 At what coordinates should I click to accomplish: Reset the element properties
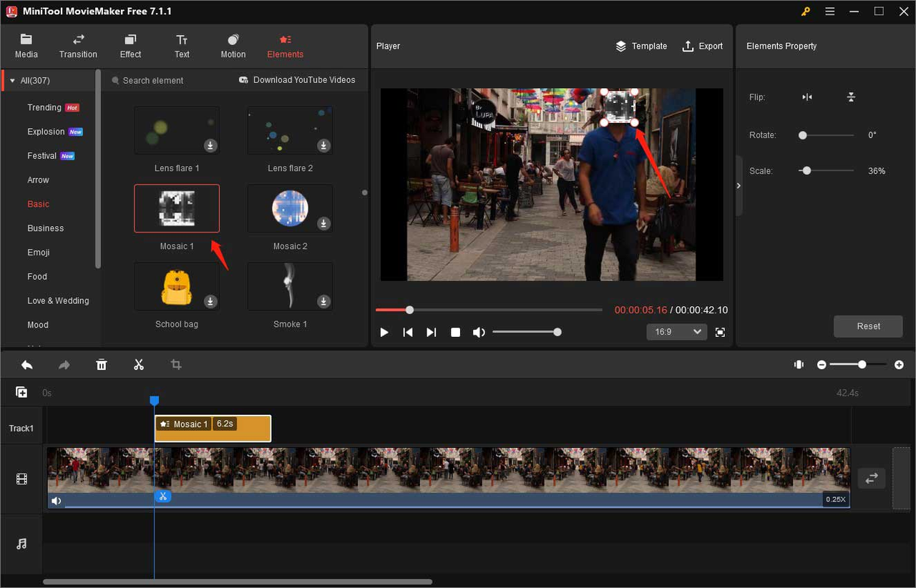(x=868, y=326)
